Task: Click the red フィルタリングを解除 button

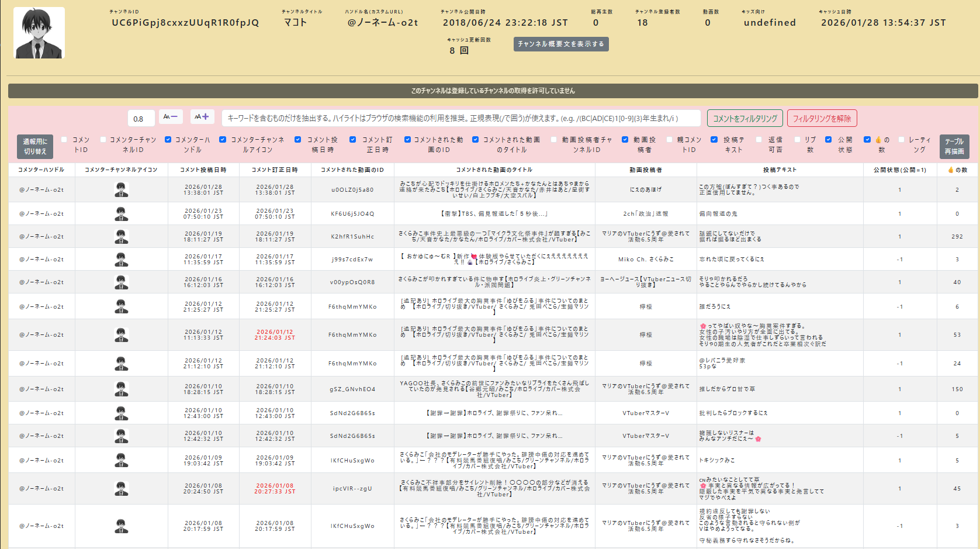Action: pyautogui.click(x=822, y=119)
